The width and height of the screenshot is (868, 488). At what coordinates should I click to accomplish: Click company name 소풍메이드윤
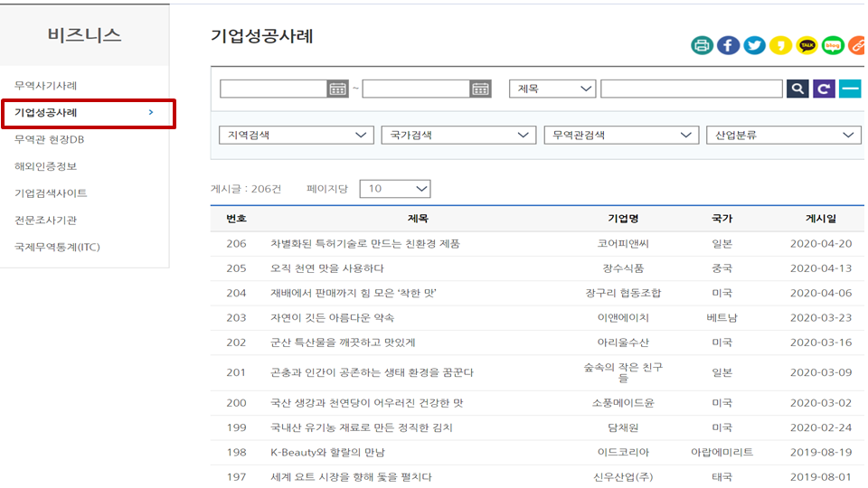coord(623,403)
